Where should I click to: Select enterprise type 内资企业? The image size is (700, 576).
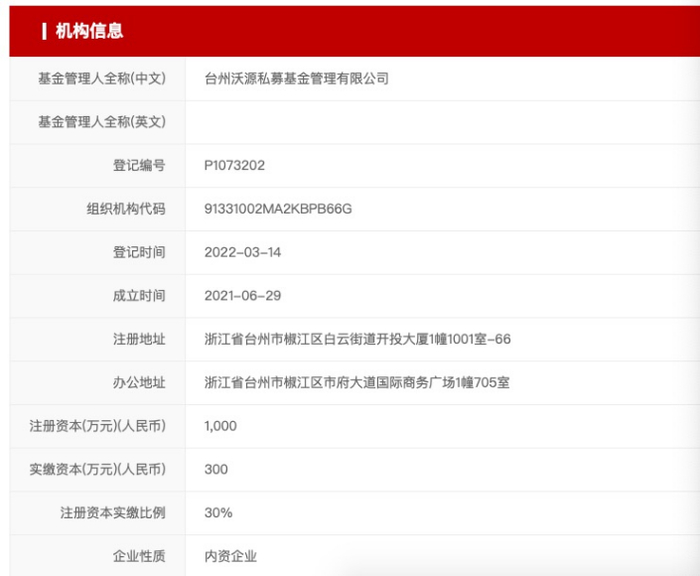(230, 556)
